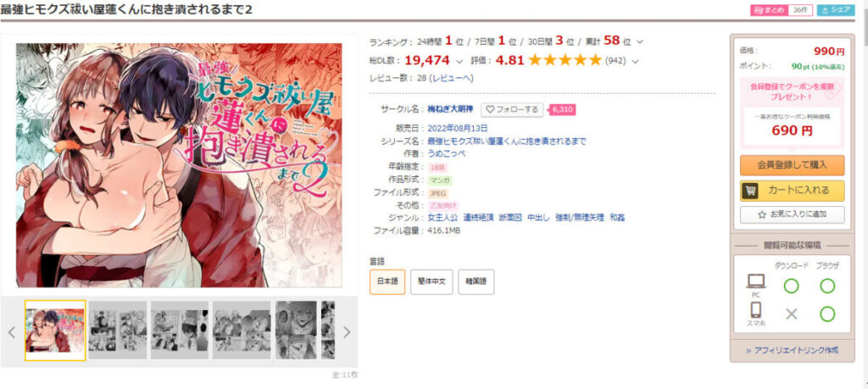Select the 日本語 language option
The width and height of the screenshot is (868, 389).
[x=387, y=282]
